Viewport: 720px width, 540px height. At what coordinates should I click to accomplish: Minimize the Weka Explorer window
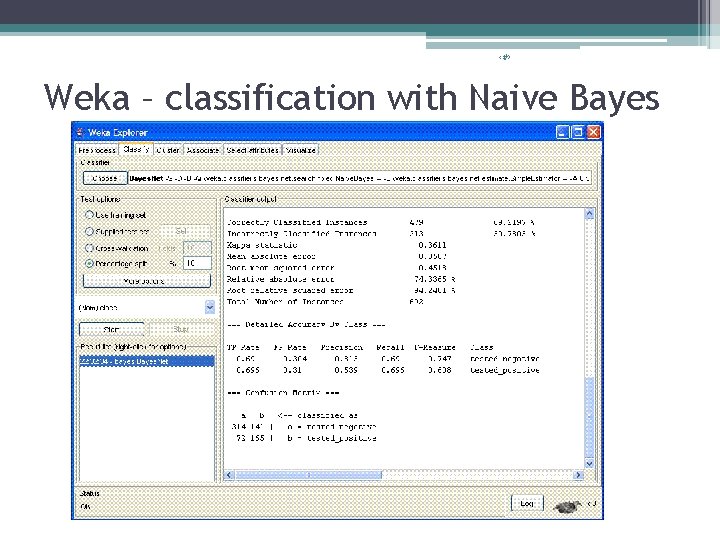point(562,132)
